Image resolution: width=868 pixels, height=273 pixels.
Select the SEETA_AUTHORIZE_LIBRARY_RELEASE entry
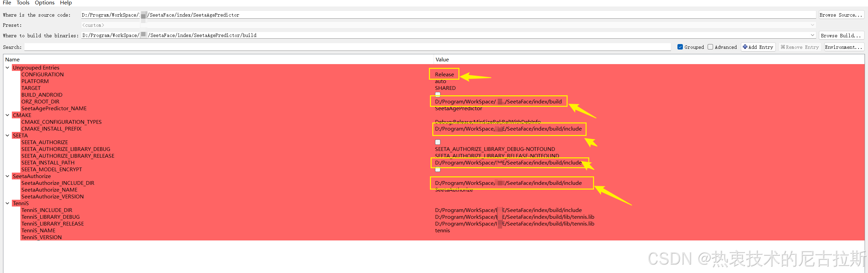point(68,156)
